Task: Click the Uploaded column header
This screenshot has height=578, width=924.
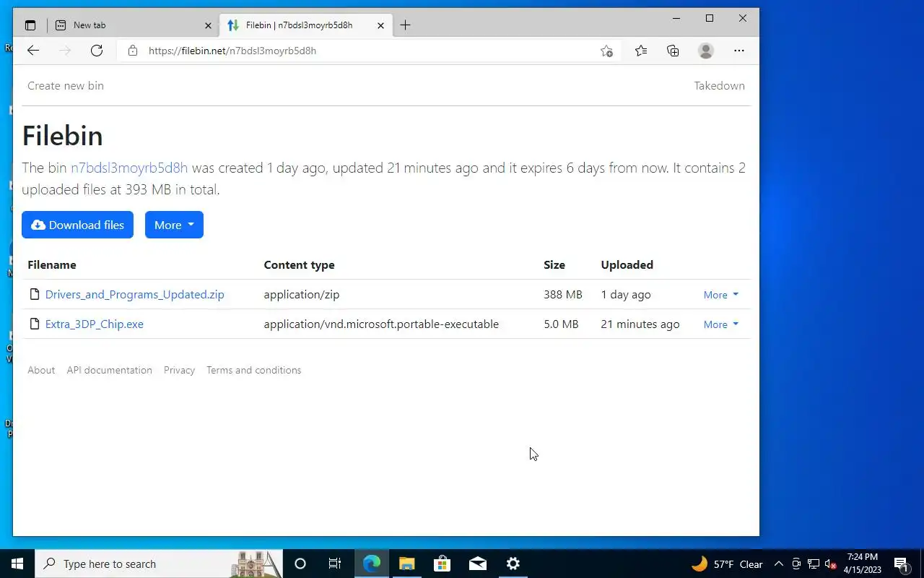Action: pos(627,264)
